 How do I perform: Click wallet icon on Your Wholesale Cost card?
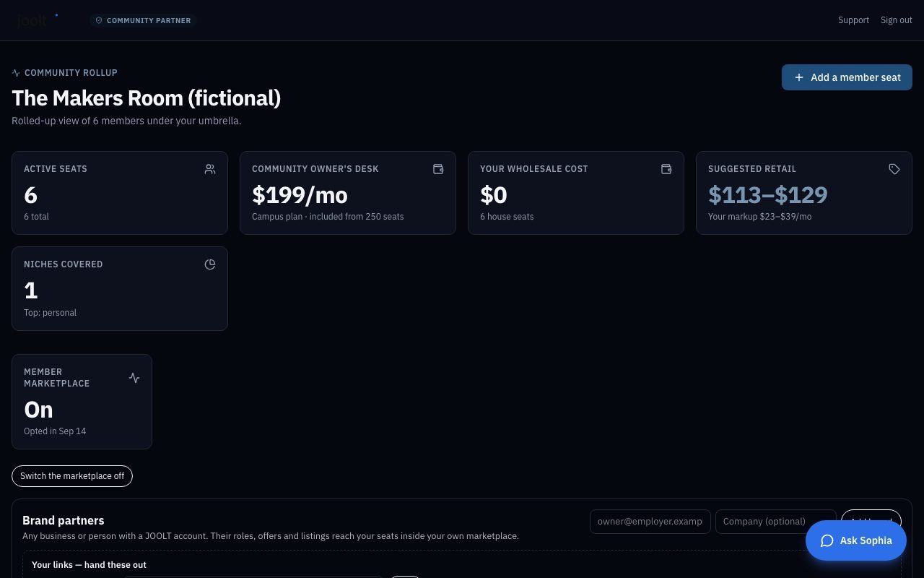666,169
